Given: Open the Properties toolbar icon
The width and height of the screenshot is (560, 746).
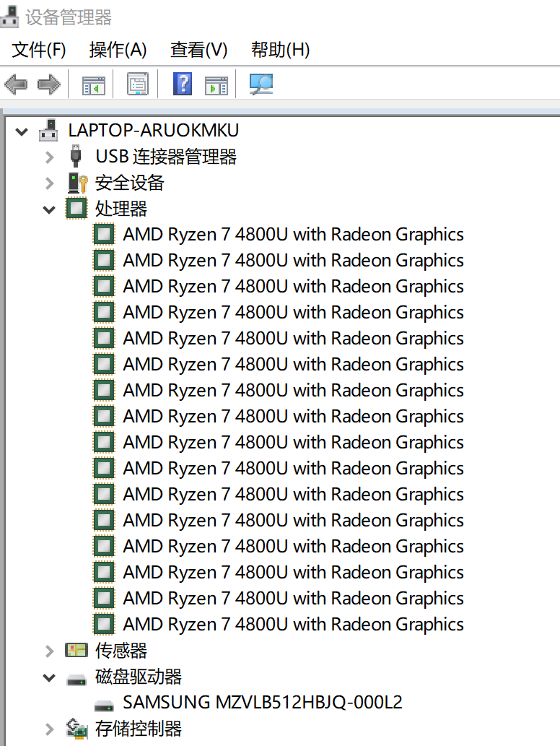Looking at the screenshot, I should point(138,84).
